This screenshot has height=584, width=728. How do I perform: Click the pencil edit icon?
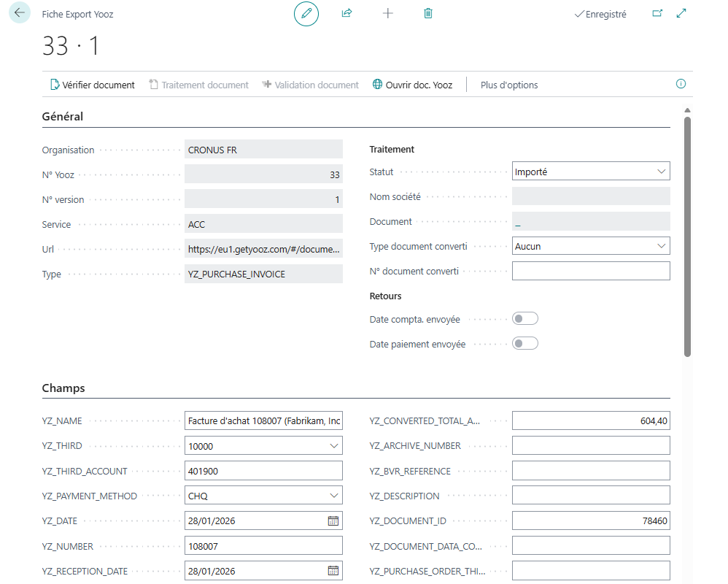(x=306, y=14)
